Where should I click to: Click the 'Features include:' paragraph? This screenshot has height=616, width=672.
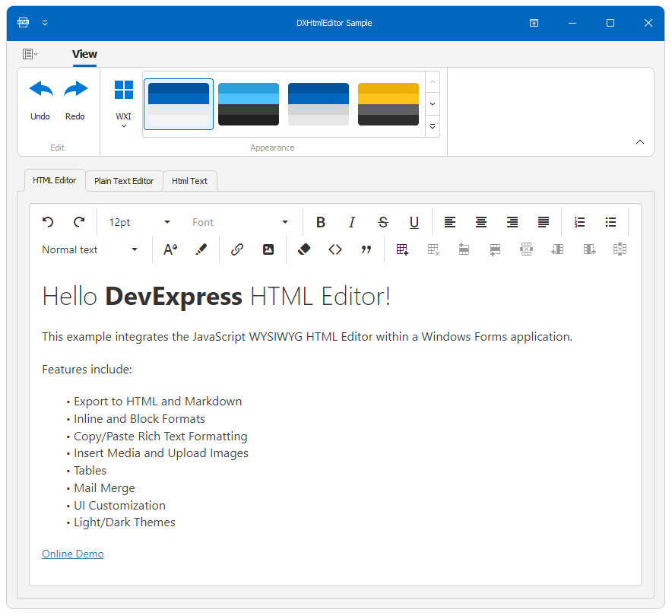pyautogui.click(x=87, y=369)
